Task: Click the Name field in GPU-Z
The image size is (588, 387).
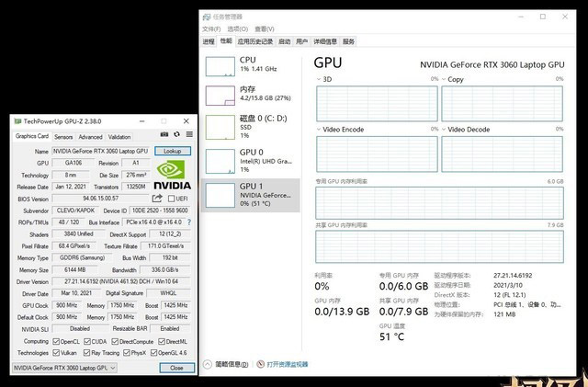Action: click(101, 151)
